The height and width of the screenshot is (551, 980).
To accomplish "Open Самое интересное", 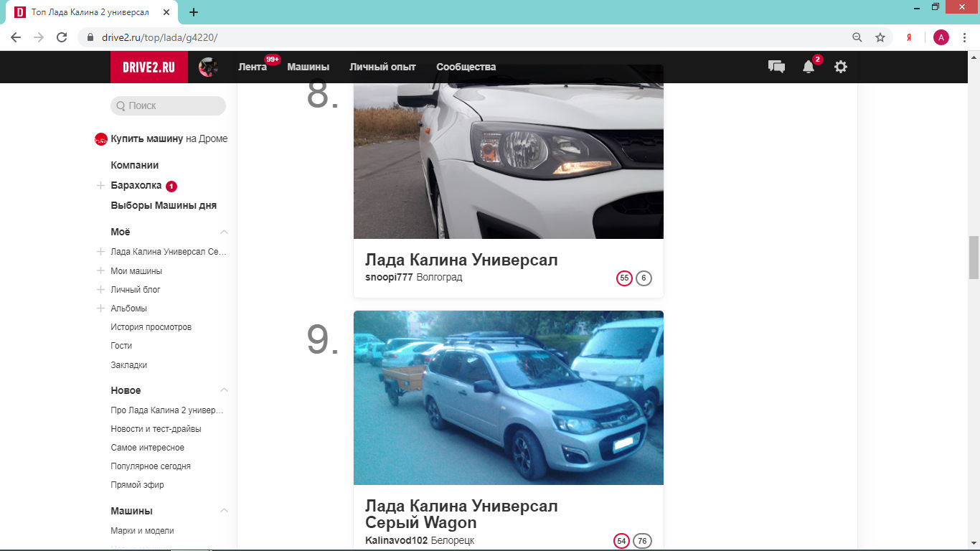I will (x=148, y=448).
